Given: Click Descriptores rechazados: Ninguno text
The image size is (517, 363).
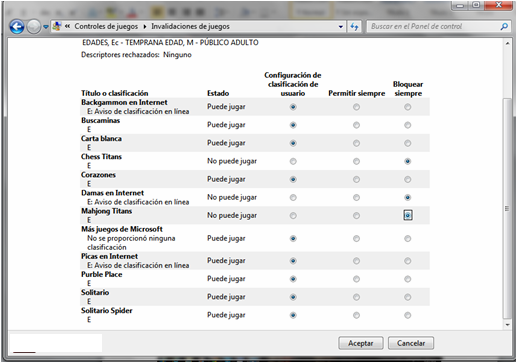Looking at the screenshot, I should pyautogui.click(x=136, y=55).
